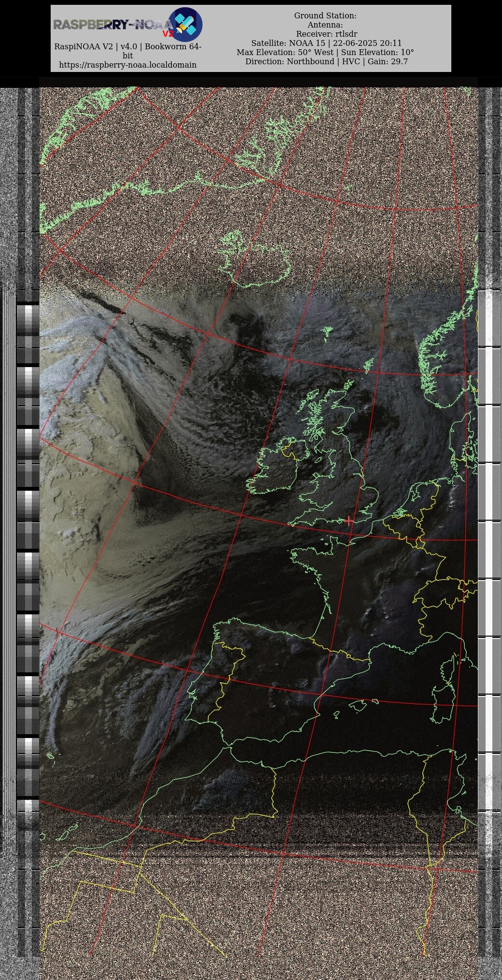Click the RASPBERRY-NOAA wordmark text
The width and height of the screenshot is (502, 980).
tap(113, 25)
